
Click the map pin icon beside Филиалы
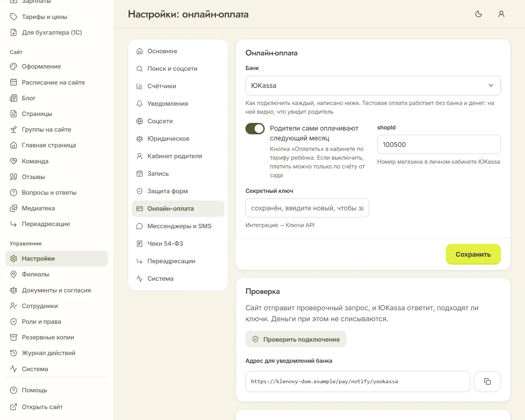tap(13, 274)
